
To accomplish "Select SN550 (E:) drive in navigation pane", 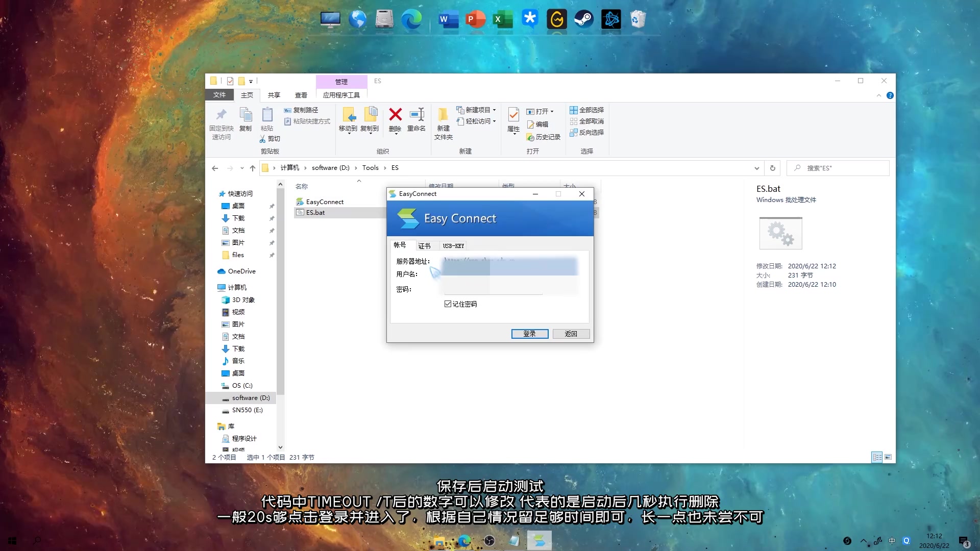I will click(x=247, y=410).
